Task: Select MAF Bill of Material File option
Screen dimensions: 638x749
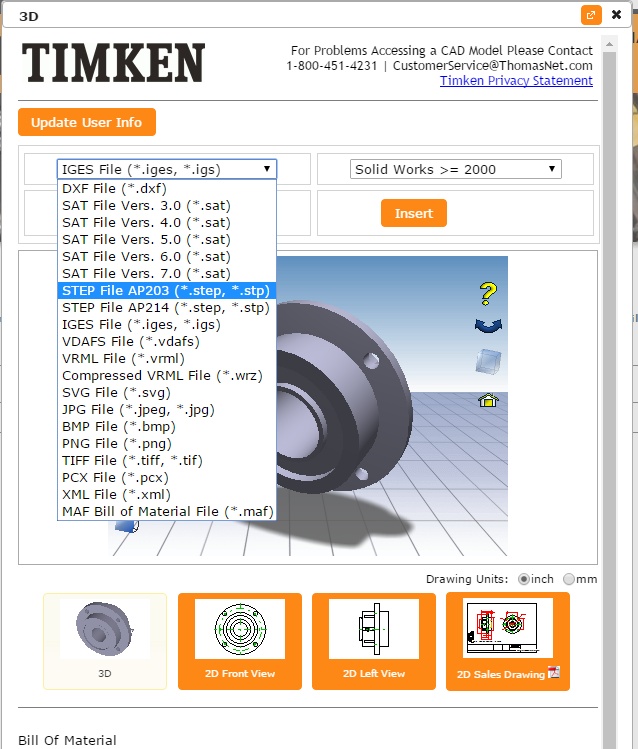Action: point(167,512)
